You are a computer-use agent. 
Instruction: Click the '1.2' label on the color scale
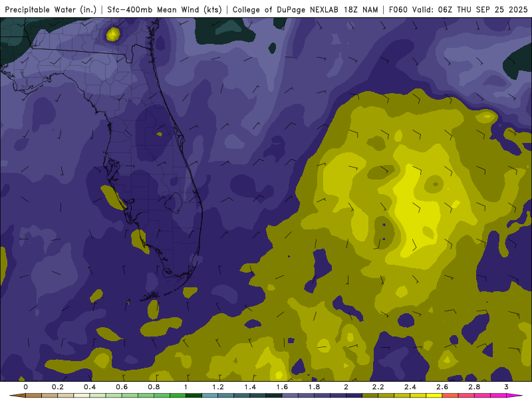click(x=218, y=387)
